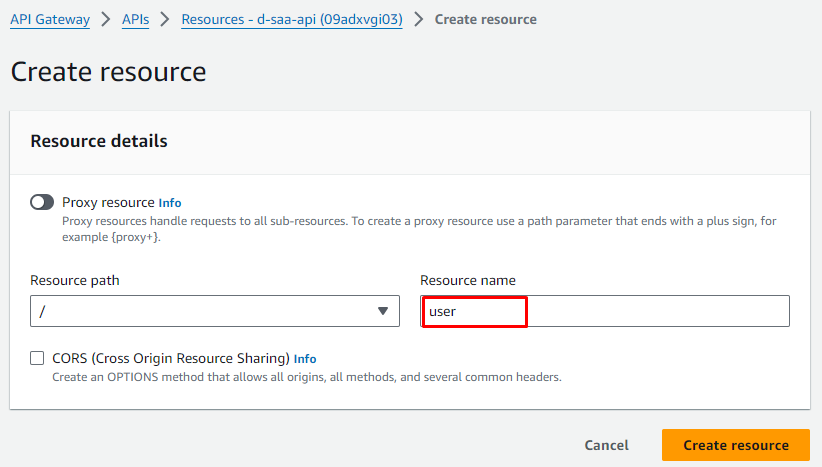Screen dimensions: 822x467
Task: Open Info link next to Proxy resource
Action: point(170,203)
